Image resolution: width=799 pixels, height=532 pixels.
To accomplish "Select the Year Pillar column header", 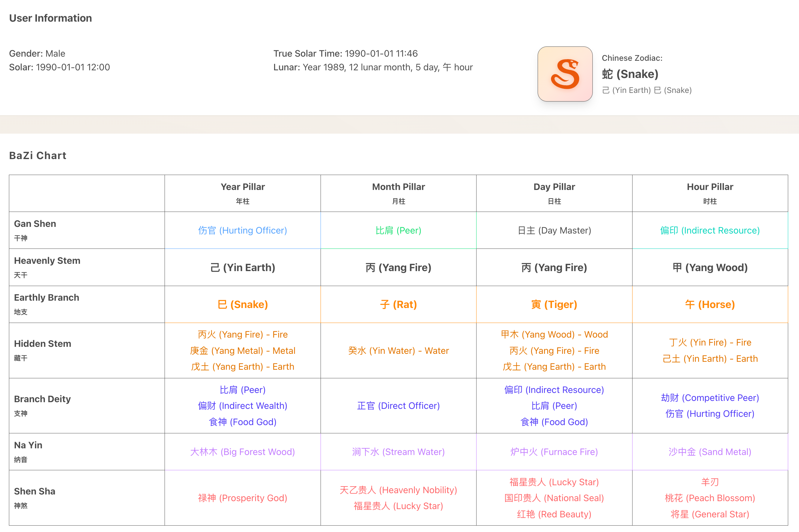I will tap(242, 193).
